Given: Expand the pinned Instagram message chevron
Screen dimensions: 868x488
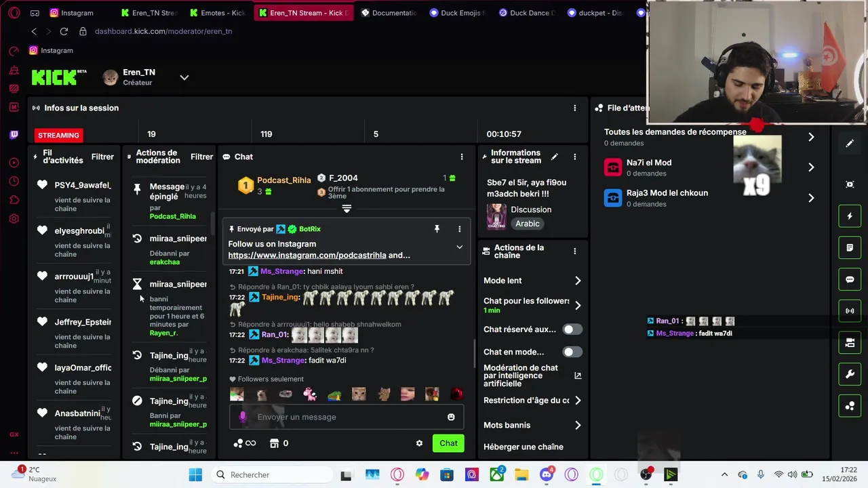Looking at the screenshot, I should point(459,247).
